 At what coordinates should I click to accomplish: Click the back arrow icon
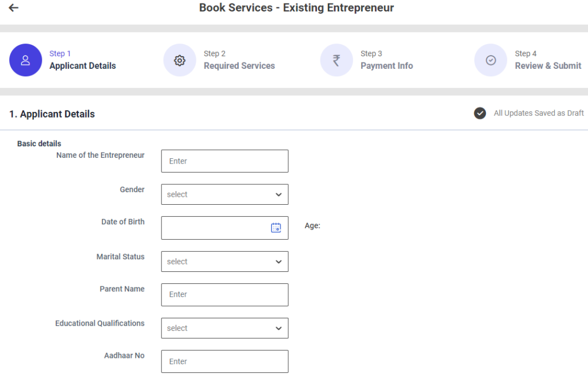point(14,8)
